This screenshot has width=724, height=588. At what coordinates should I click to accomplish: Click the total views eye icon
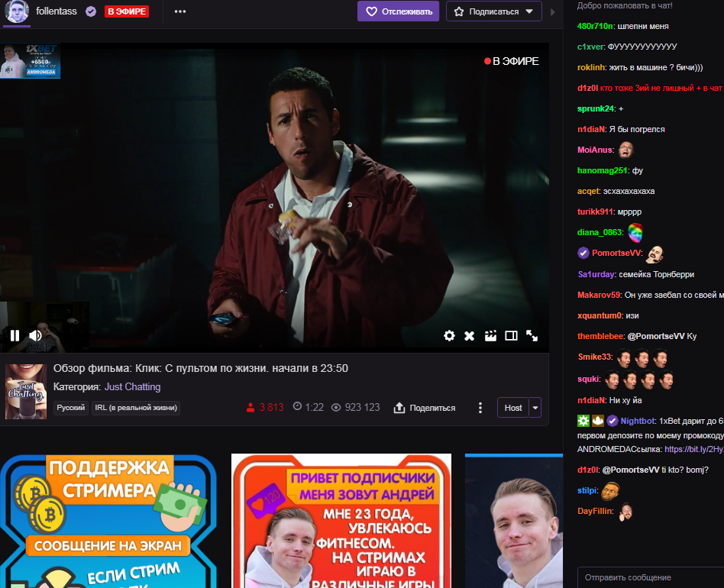(336, 408)
